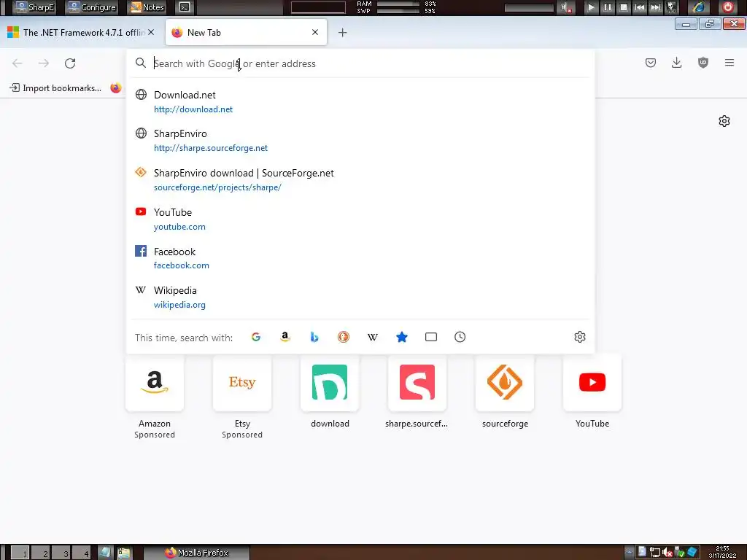The height and width of the screenshot is (560, 747).
Task: Open Notes from SharpE bar
Action: coord(147,7)
